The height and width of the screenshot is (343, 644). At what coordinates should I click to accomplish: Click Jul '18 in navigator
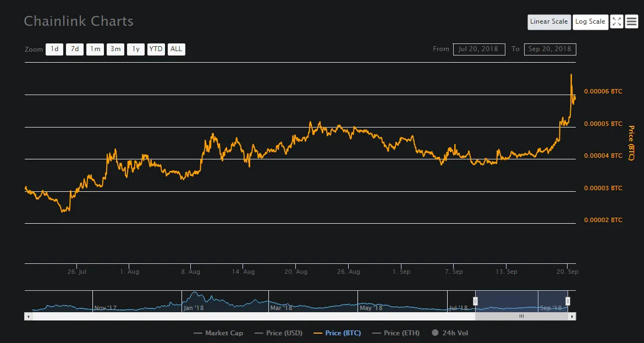tap(458, 308)
